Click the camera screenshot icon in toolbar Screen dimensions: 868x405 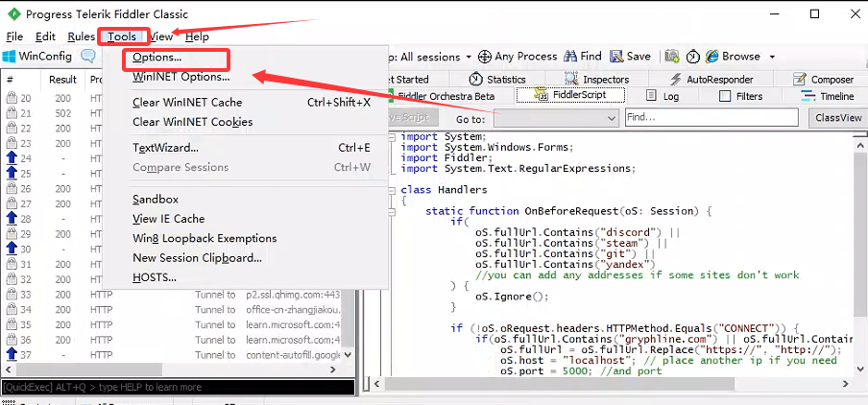click(x=672, y=57)
